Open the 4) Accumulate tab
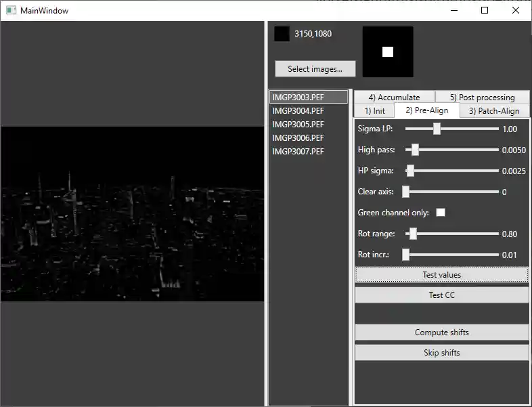This screenshot has width=532, height=407. [x=394, y=98]
